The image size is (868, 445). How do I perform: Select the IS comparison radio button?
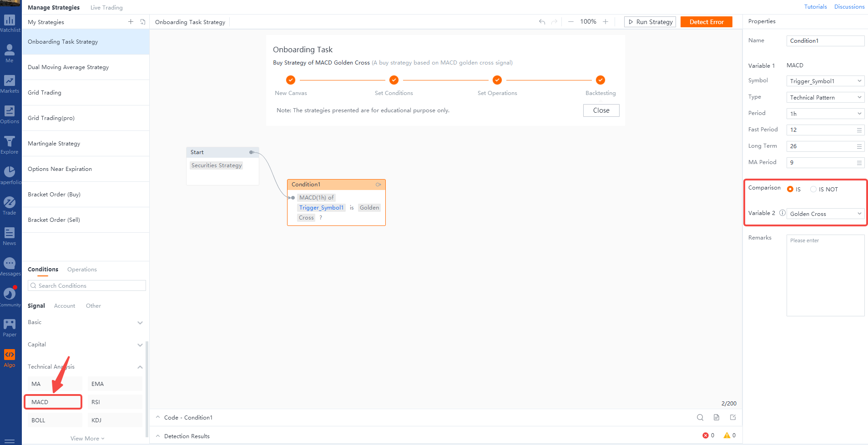pos(790,189)
